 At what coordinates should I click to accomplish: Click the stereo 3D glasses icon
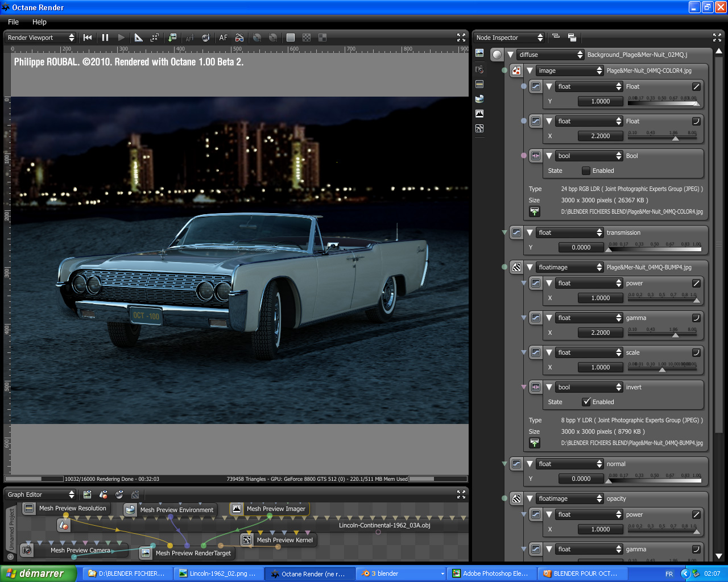[239, 38]
